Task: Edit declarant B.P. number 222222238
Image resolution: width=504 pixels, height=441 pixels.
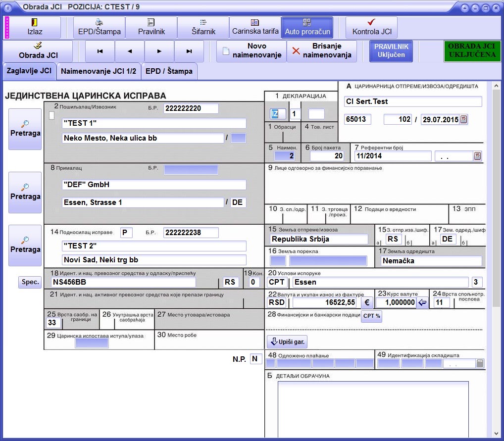Action: (x=191, y=233)
